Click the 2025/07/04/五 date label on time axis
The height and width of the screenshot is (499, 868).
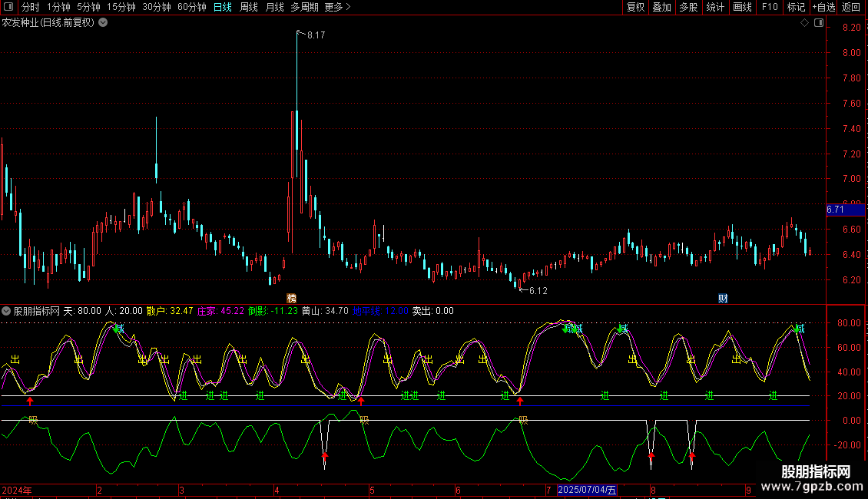click(587, 490)
